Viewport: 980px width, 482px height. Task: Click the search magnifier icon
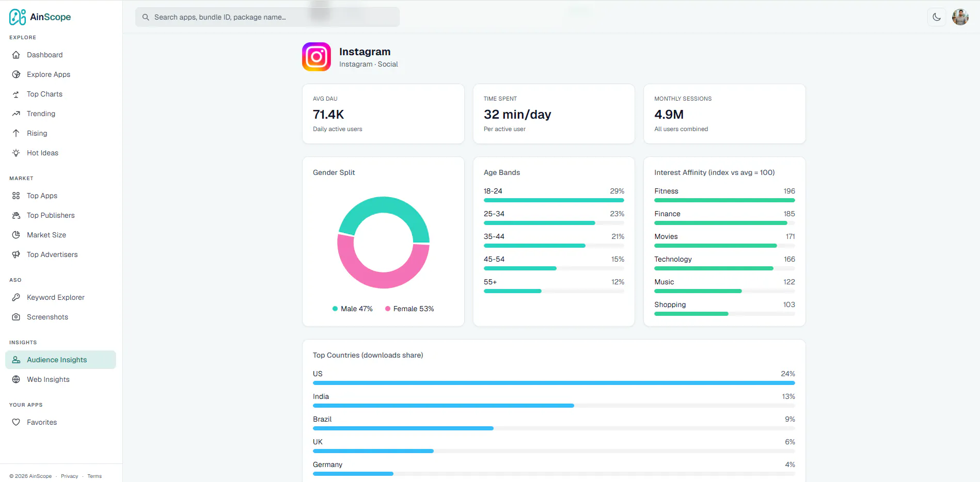coord(146,17)
